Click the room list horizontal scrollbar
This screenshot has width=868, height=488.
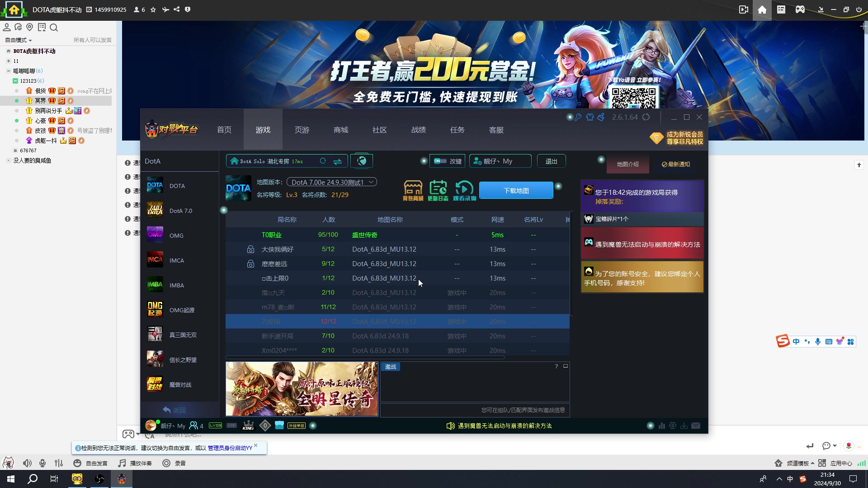[x=365, y=357]
